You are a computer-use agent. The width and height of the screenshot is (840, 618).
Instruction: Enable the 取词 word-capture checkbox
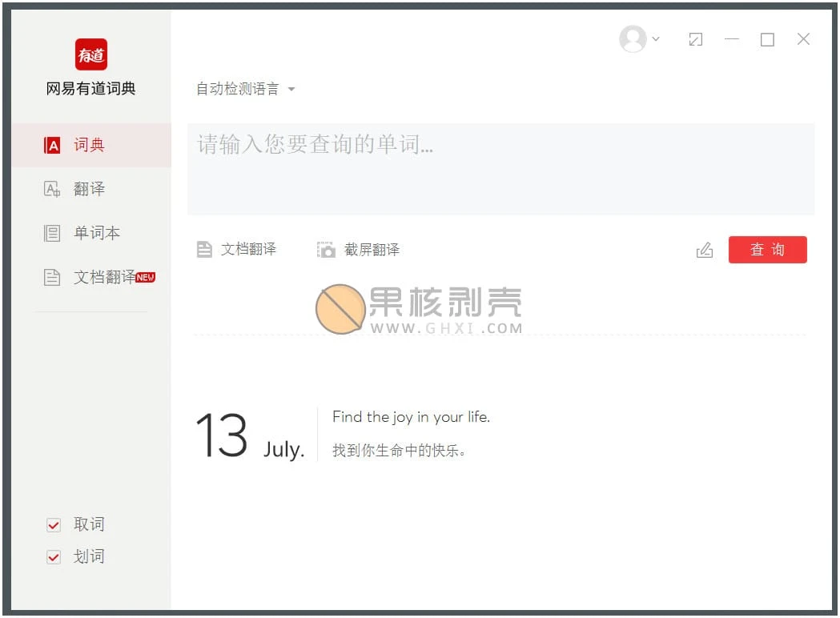[x=53, y=524]
